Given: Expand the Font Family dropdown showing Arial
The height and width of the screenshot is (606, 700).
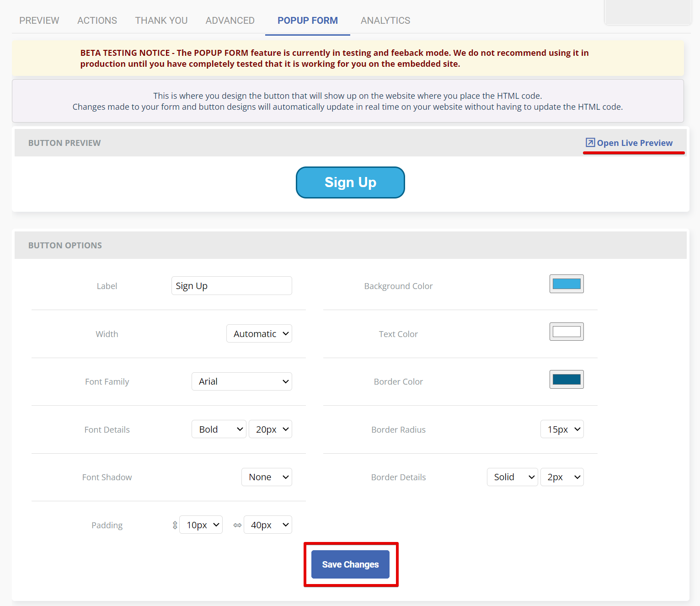Looking at the screenshot, I should coord(241,381).
